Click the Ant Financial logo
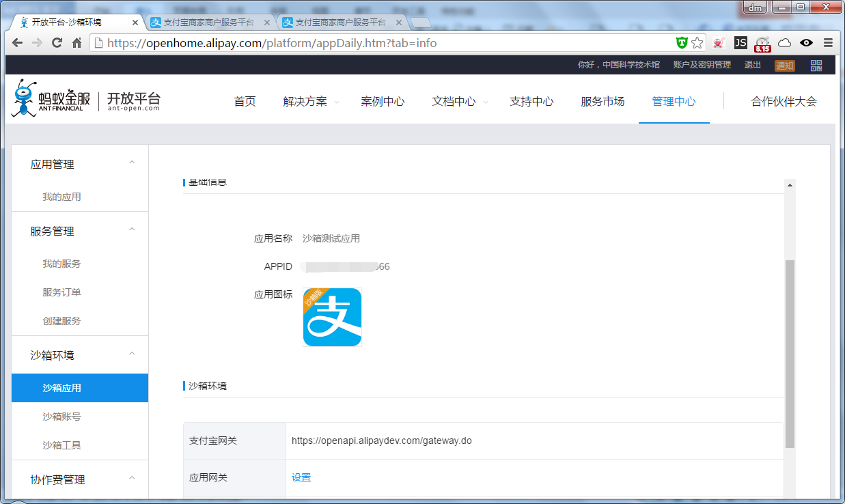The height and width of the screenshot is (504, 845). [x=52, y=98]
